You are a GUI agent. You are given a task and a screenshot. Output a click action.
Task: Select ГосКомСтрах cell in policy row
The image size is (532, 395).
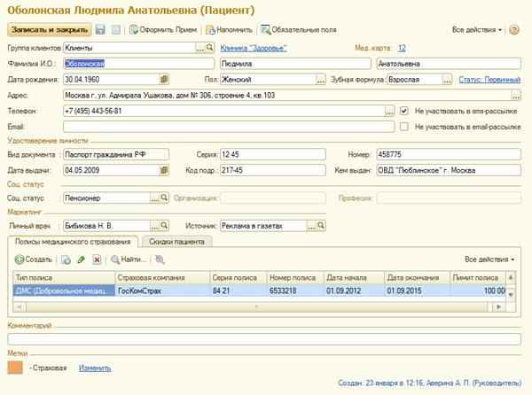coord(162,290)
